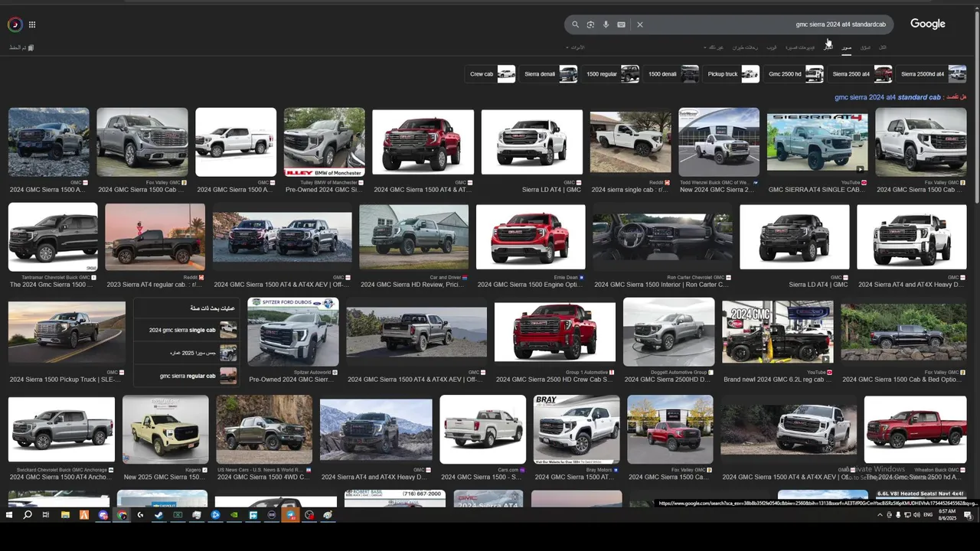Open the NVIDIA app in taskbar

click(234, 515)
